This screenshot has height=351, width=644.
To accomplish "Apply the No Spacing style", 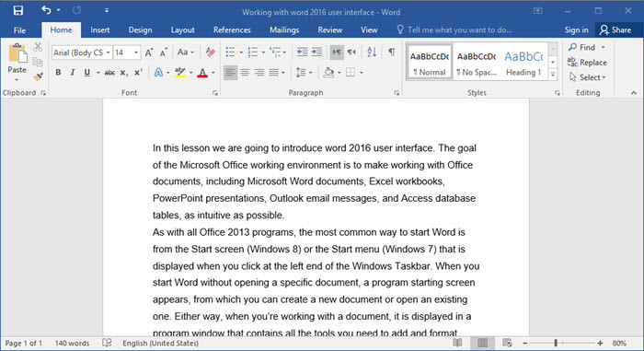I will [477, 62].
